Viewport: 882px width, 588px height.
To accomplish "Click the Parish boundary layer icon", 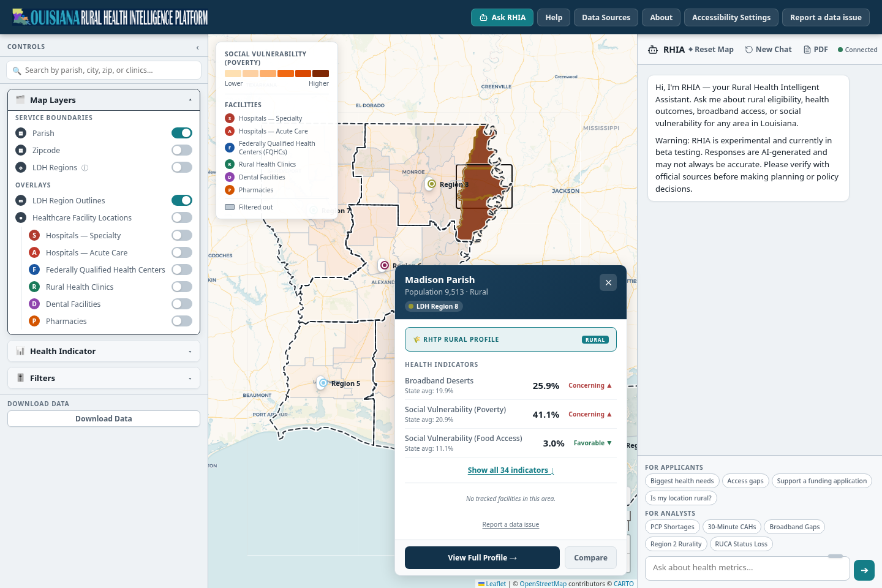I will click(x=21, y=133).
